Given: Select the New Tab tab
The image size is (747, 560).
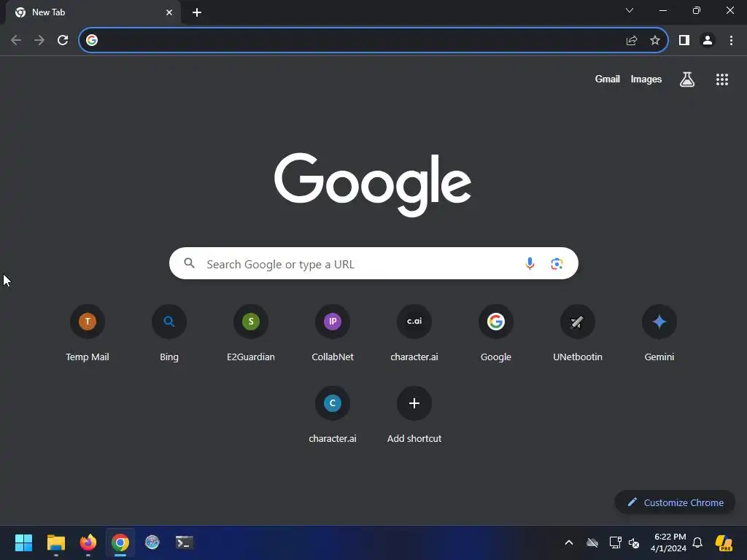Looking at the screenshot, I should [93, 12].
